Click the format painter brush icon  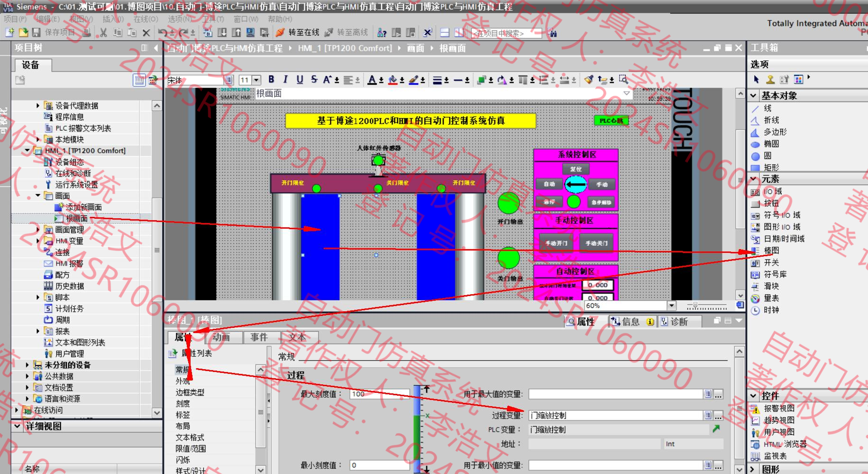point(588,79)
